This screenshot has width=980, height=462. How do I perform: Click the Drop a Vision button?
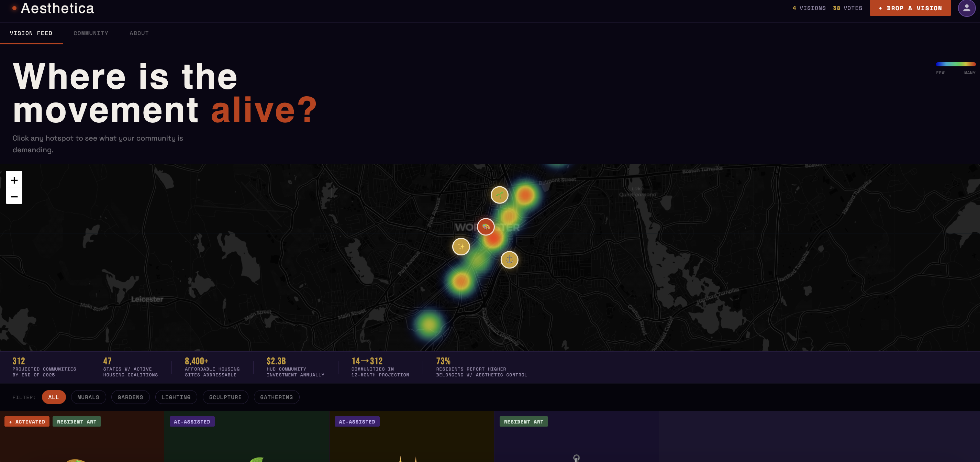click(x=910, y=8)
